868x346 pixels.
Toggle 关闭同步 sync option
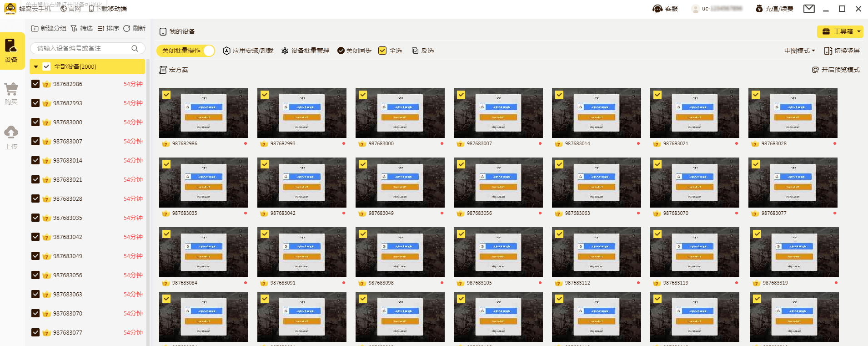pos(354,51)
